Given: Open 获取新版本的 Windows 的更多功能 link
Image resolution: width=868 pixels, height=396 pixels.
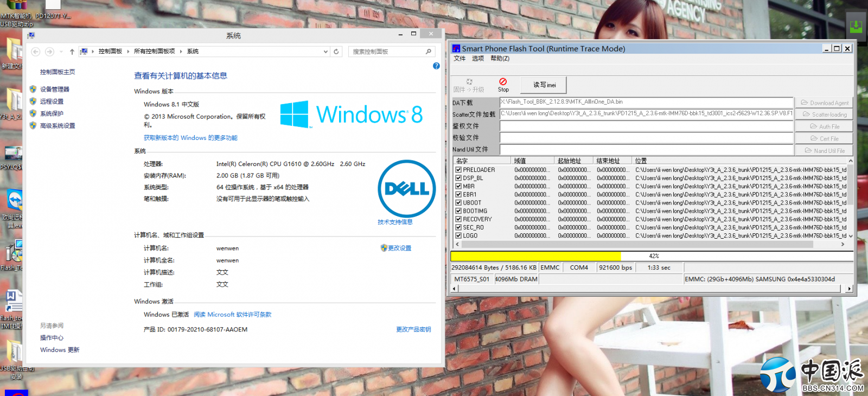Looking at the screenshot, I should (x=190, y=138).
